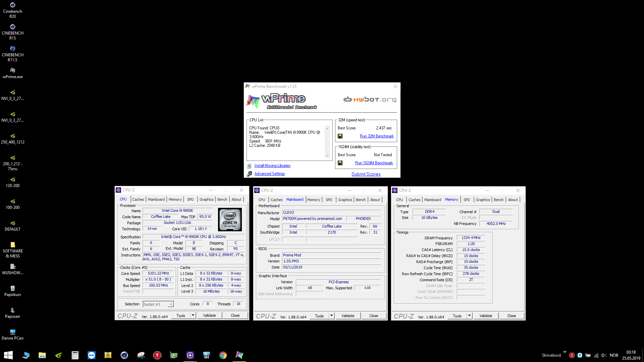Select the 200_1.212 - 75mv desktop icon
644x362 pixels.
[12, 163]
